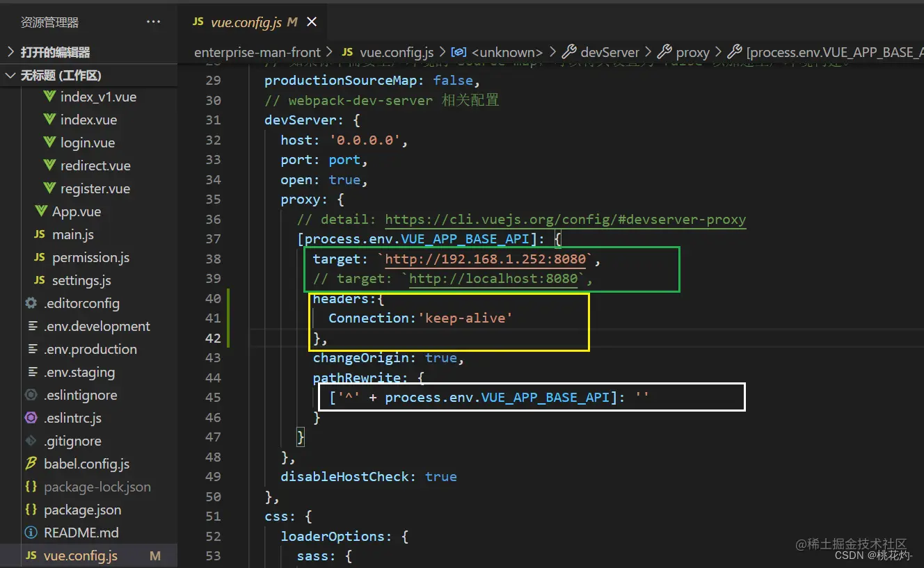Click the info icon beside README.md
Screen dimensions: 924x568
point(31,533)
